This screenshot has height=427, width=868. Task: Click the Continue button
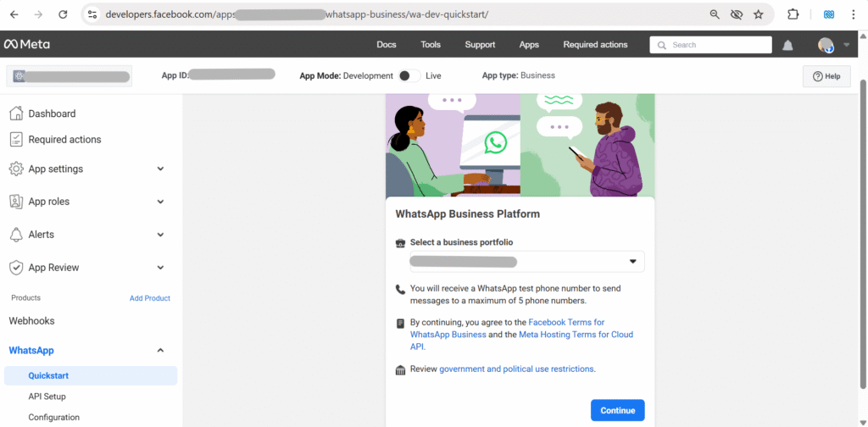pyautogui.click(x=617, y=410)
